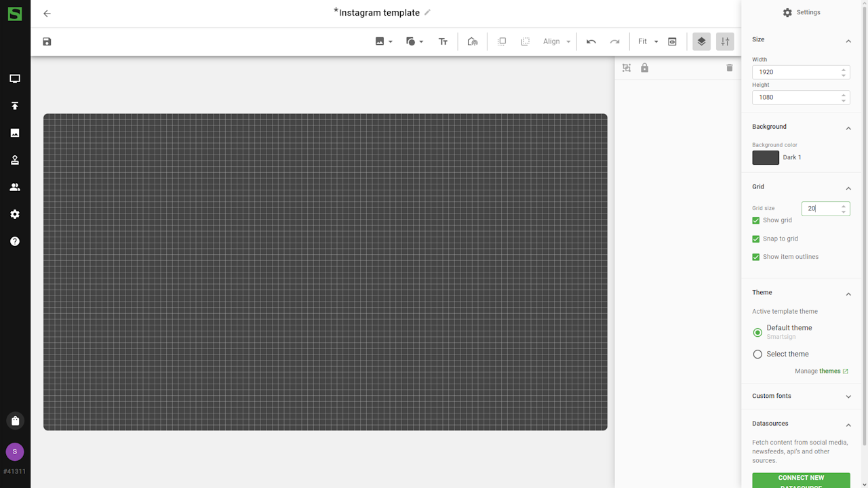Viewport: 868px width, 488px height.
Task: Open the image insert dropdown
Action: (384, 42)
